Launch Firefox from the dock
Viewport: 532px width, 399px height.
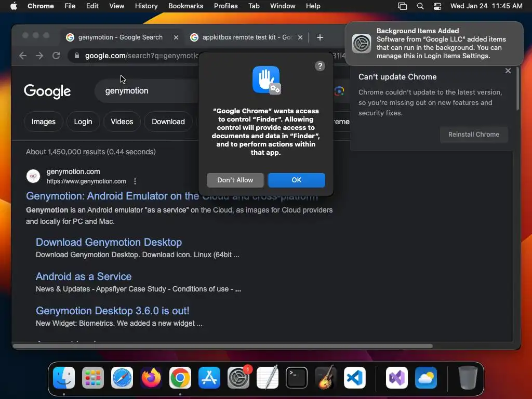[x=151, y=378]
